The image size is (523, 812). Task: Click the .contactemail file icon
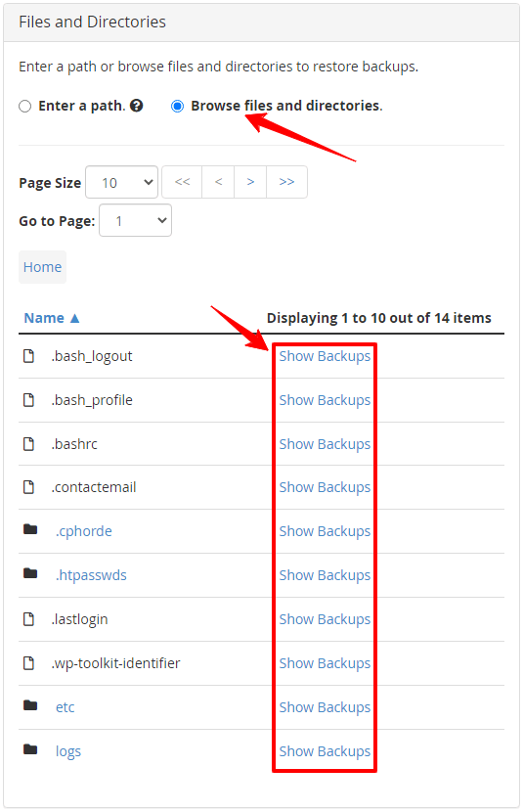tap(29, 487)
